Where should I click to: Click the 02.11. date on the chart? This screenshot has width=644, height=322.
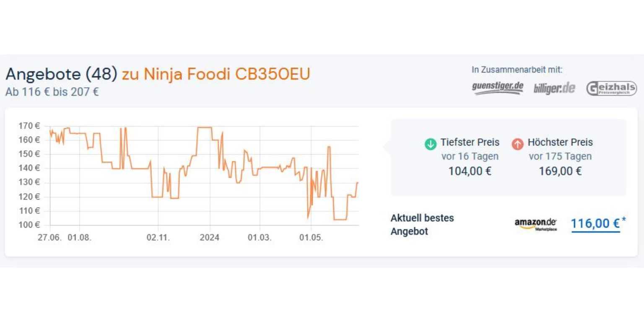(x=158, y=238)
